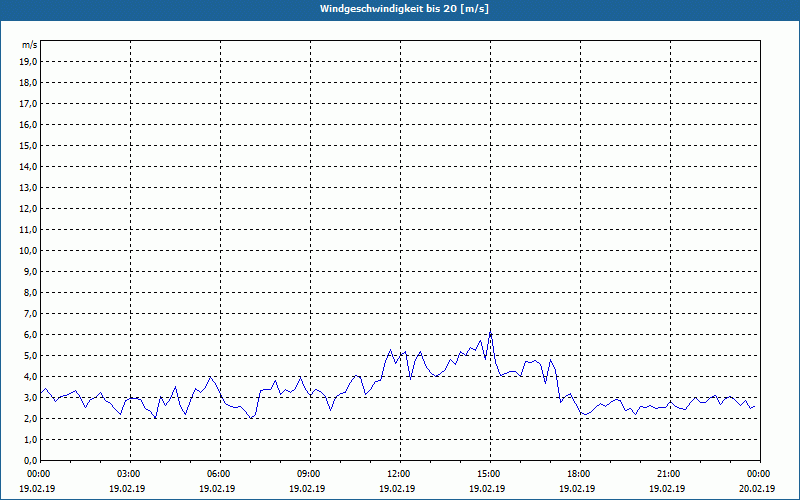Click the 20.02.19 date label
Image resolution: width=800 pixels, height=500 pixels.
point(757,489)
